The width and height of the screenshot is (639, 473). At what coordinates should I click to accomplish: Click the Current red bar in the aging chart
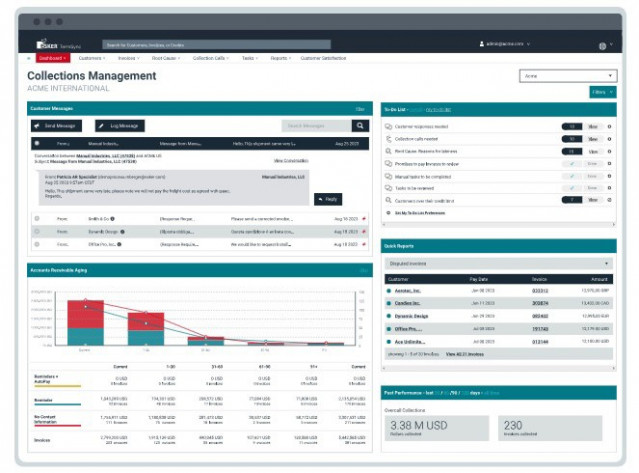(85, 314)
